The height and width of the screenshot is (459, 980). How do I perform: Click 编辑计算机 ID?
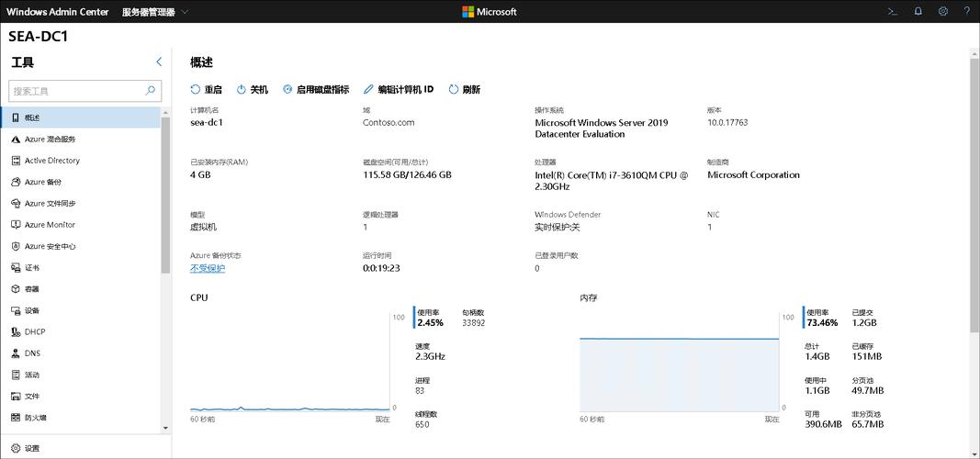click(398, 89)
